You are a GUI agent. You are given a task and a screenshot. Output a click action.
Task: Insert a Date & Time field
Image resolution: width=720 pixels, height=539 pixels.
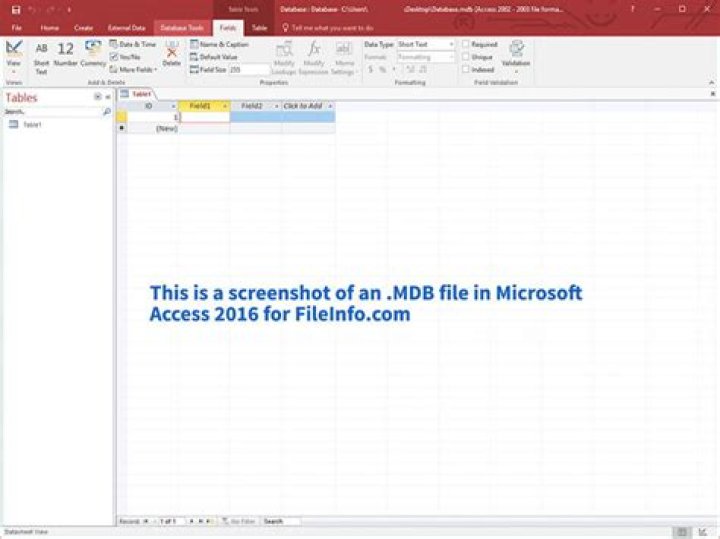tap(133, 44)
